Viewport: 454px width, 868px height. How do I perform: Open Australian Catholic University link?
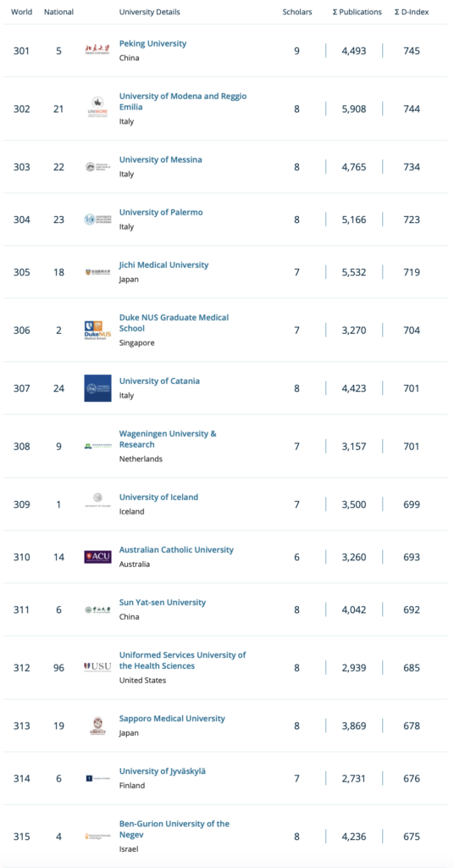[176, 549]
